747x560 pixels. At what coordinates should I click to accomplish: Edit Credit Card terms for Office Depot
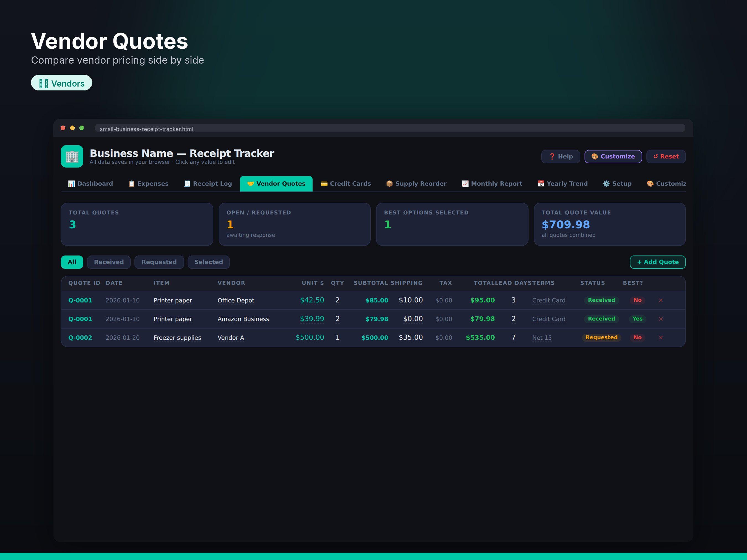[548, 300]
